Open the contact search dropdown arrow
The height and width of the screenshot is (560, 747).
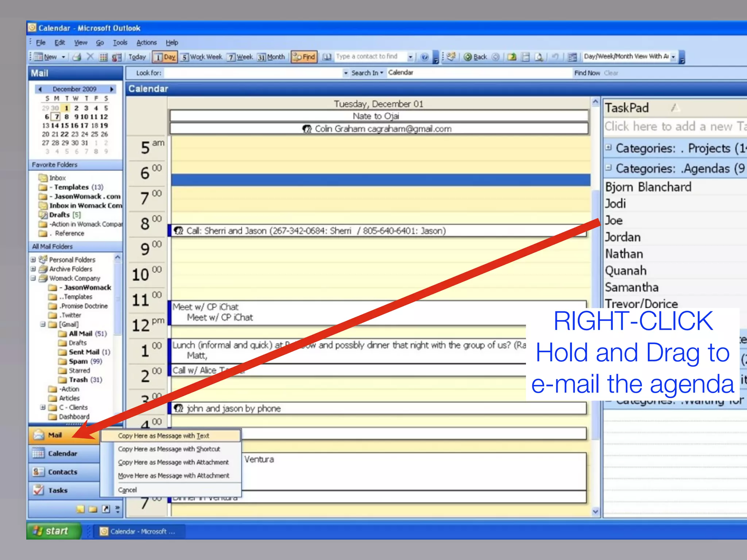[410, 57]
